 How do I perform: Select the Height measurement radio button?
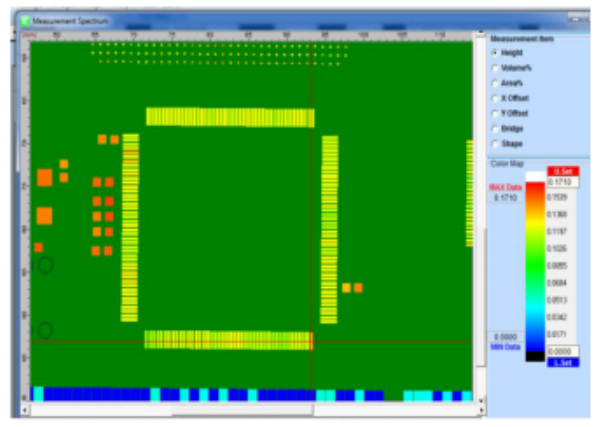point(495,52)
